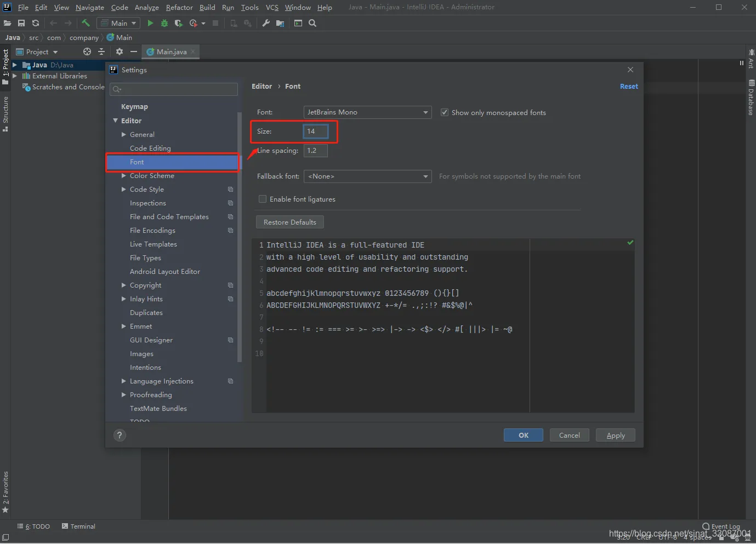This screenshot has width=756, height=544.
Task: Open the TODO tool window
Action: pyautogui.click(x=33, y=526)
